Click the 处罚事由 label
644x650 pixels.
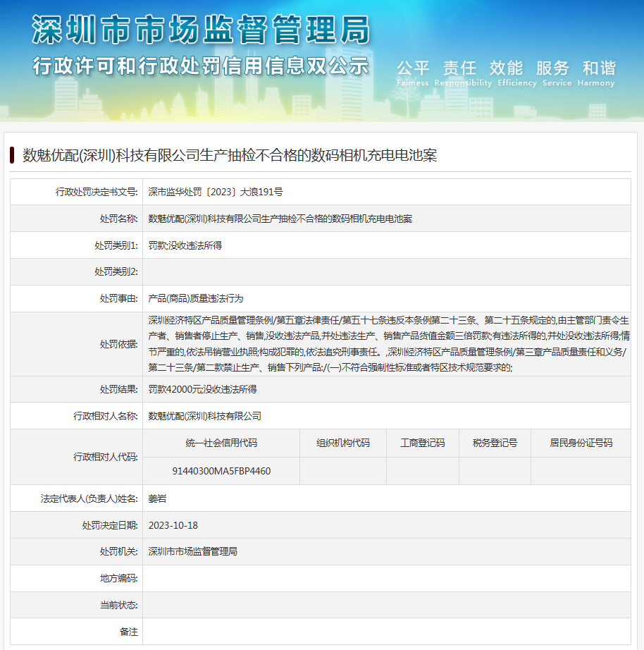pos(118,298)
